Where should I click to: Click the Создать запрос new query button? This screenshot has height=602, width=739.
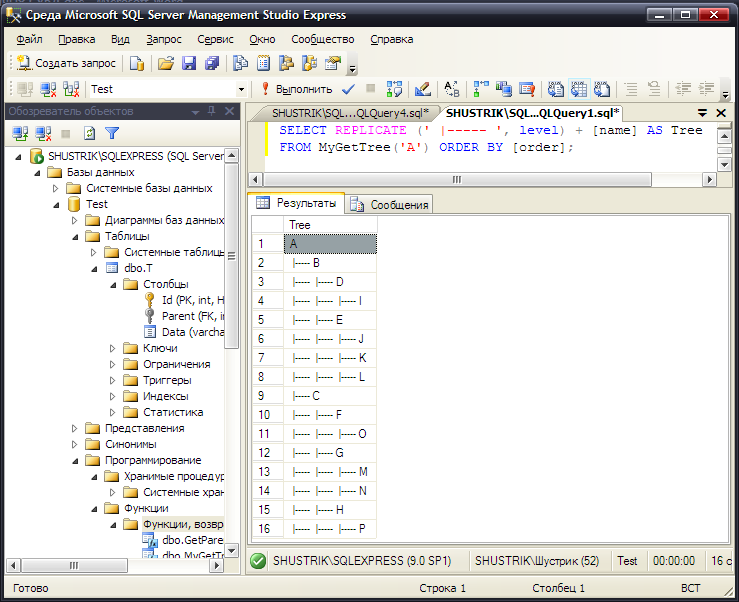66,63
